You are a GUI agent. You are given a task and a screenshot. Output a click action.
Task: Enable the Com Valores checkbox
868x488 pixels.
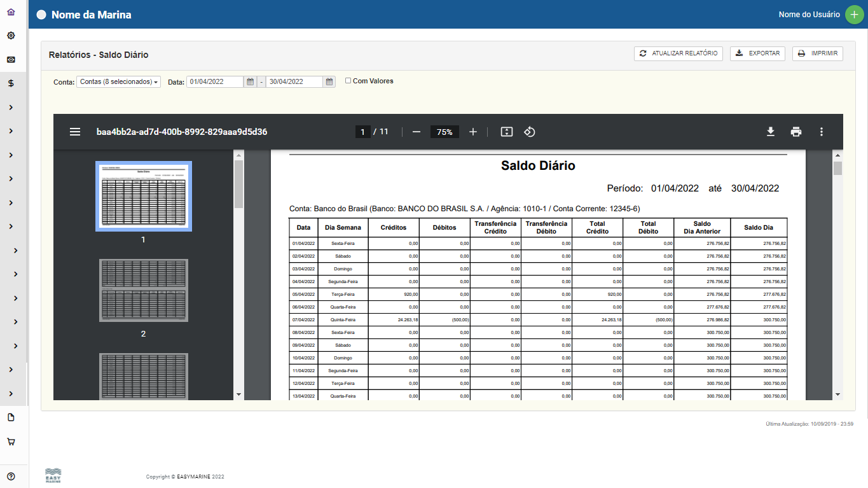348,81
